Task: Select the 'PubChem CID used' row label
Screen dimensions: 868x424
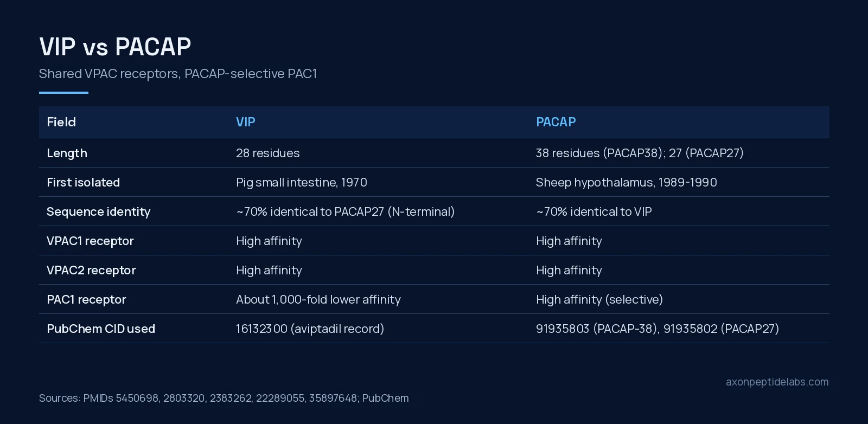Action: pos(101,329)
